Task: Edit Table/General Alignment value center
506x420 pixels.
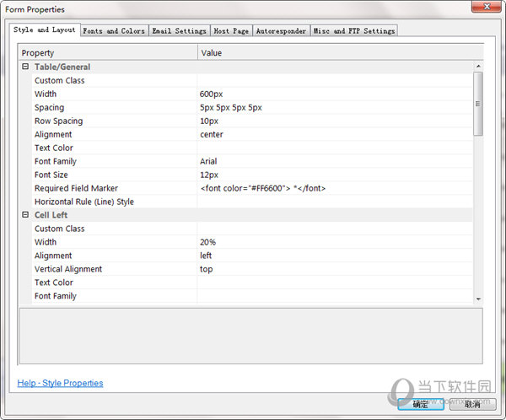Action: click(335, 134)
